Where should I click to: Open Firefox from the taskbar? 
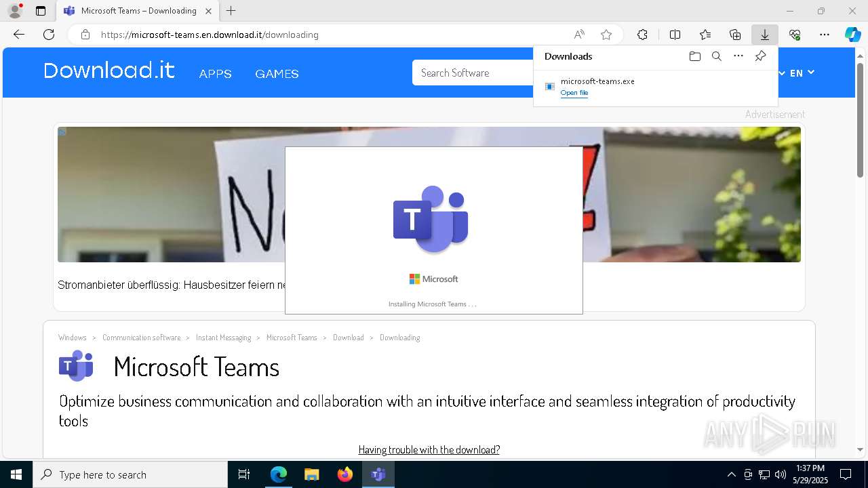pos(345,474)
